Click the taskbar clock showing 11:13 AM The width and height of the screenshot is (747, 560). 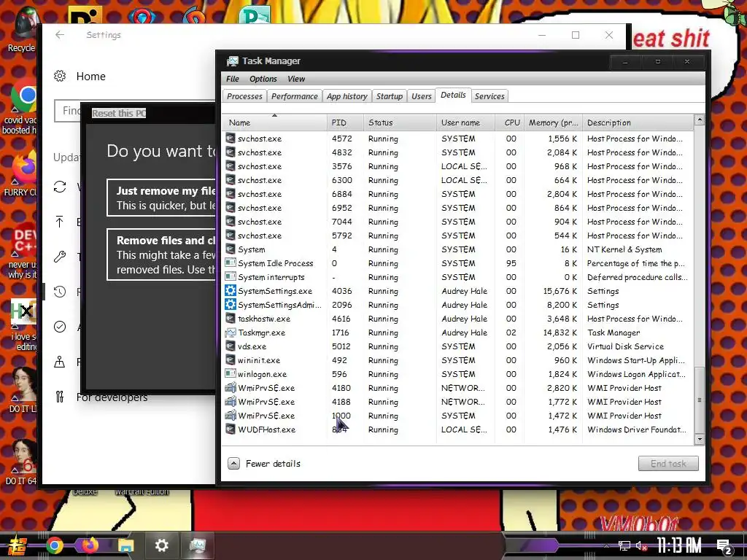coord(679,545)
